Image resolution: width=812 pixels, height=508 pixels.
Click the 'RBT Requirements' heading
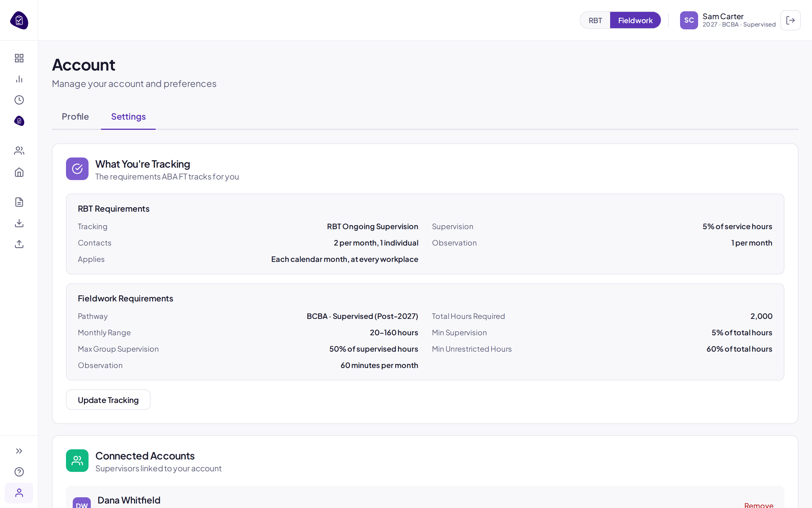(x=113, y=209)
